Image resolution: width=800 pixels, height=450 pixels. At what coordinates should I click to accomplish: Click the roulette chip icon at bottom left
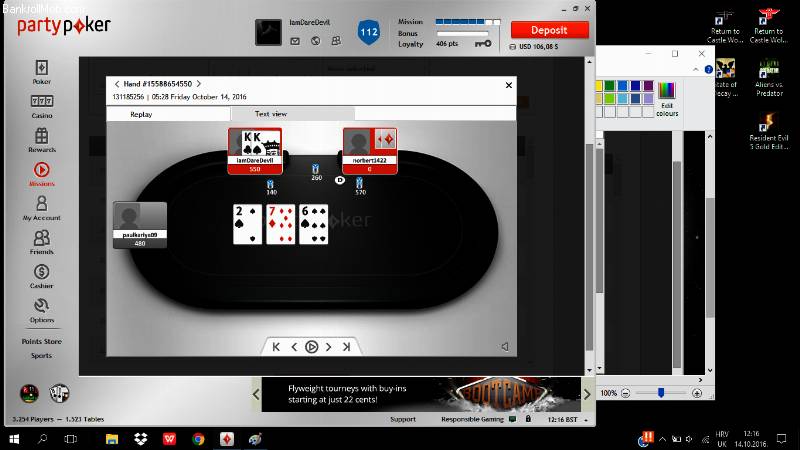[29, 393]
